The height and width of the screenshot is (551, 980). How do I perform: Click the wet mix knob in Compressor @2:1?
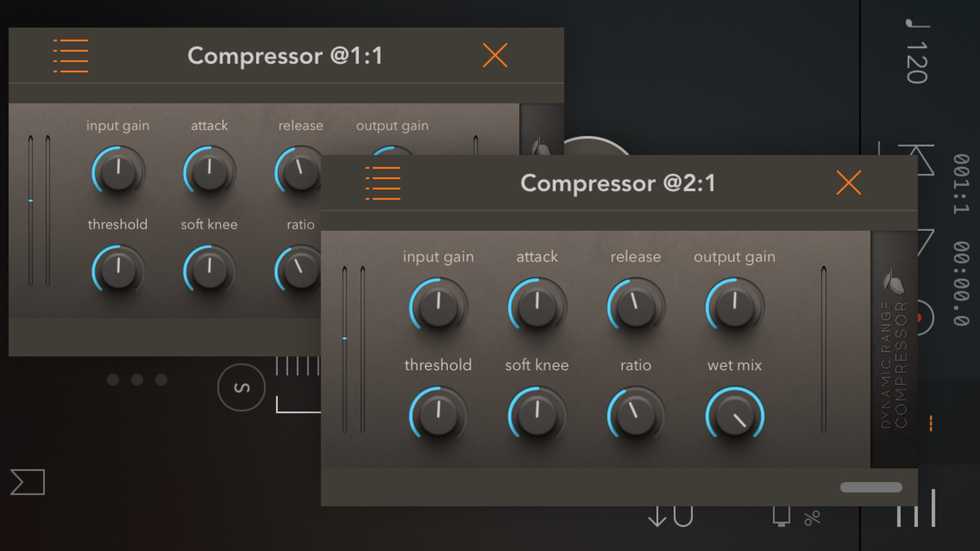(734, 415)
